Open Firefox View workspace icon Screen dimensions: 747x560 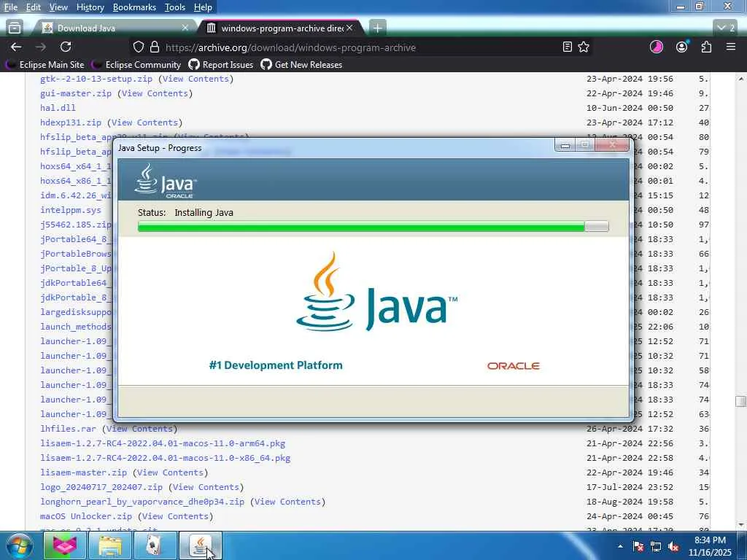pyautogui.click(x=15, y=28)
